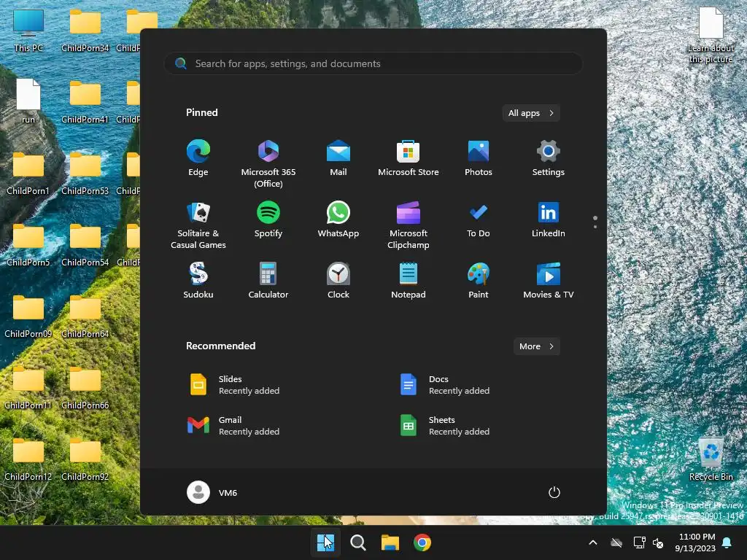
Task: Show All apps list
Action: (x=531, y=113)
